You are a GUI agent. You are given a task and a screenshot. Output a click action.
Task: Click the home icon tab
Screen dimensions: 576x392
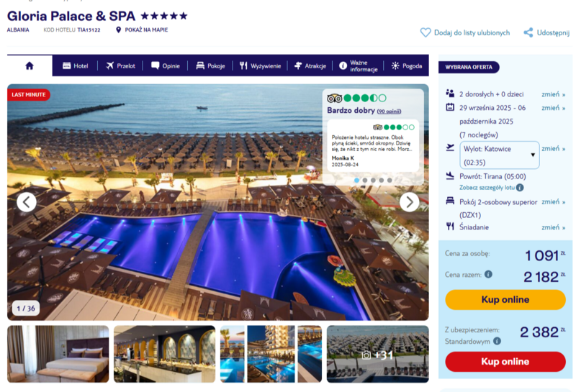point(30,65)
